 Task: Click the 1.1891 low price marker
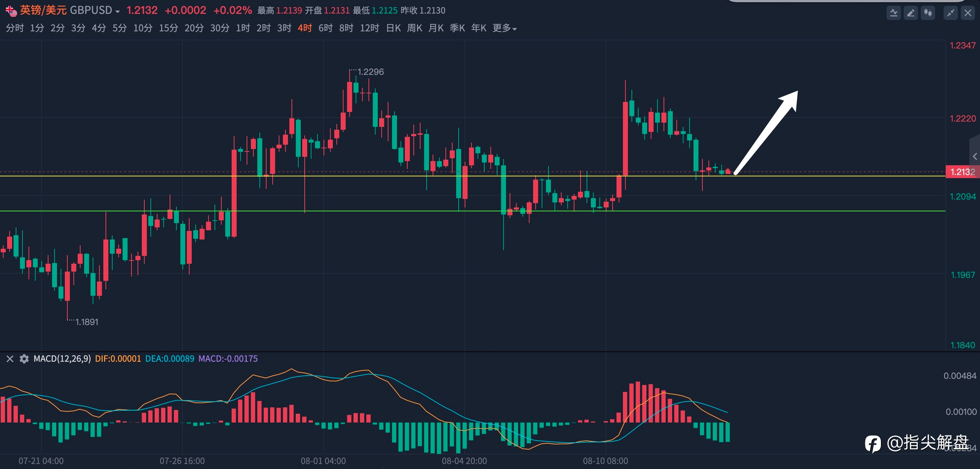tap(87, 322)
